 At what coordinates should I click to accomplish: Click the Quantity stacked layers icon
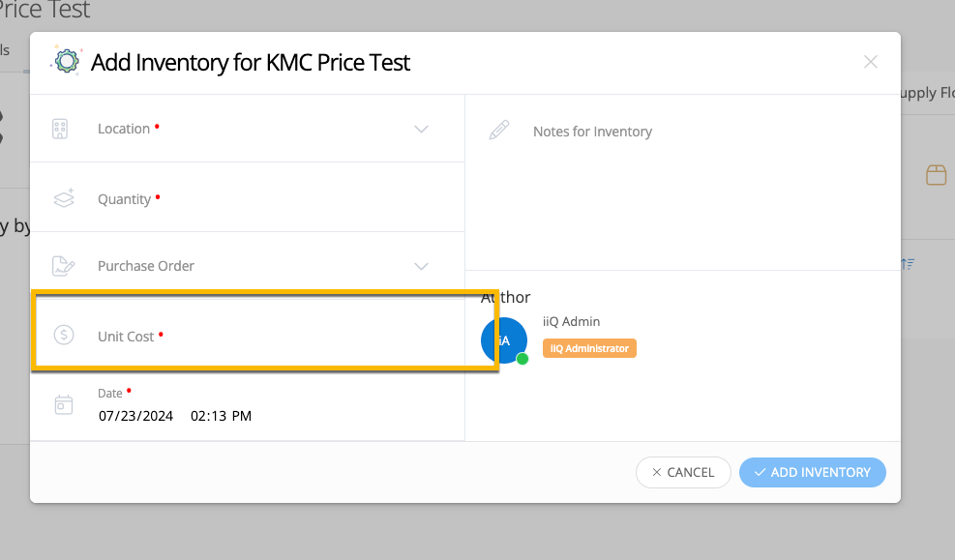pyautogui.click(x=64, y=198)
